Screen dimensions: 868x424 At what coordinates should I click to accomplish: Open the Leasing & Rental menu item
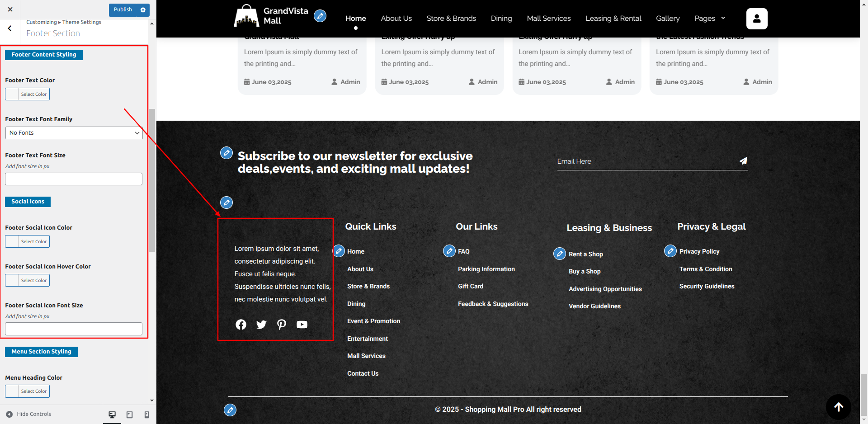pyautogui.click(x=613, y=19)
